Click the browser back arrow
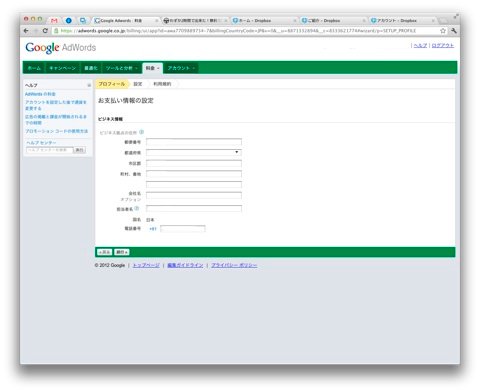This screenshot has width=480, height=392. coord(26,31)
